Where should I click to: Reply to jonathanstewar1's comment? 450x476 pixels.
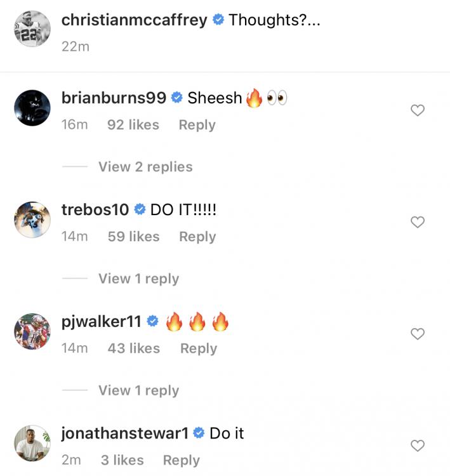coord(182,460)
